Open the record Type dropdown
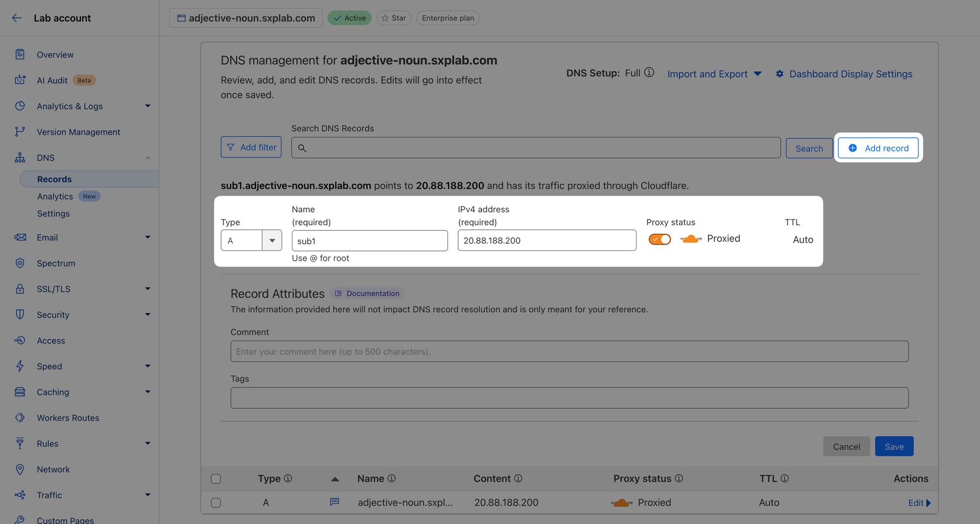Viewport: 980px width, 524px height. click(x=272, y=240)
